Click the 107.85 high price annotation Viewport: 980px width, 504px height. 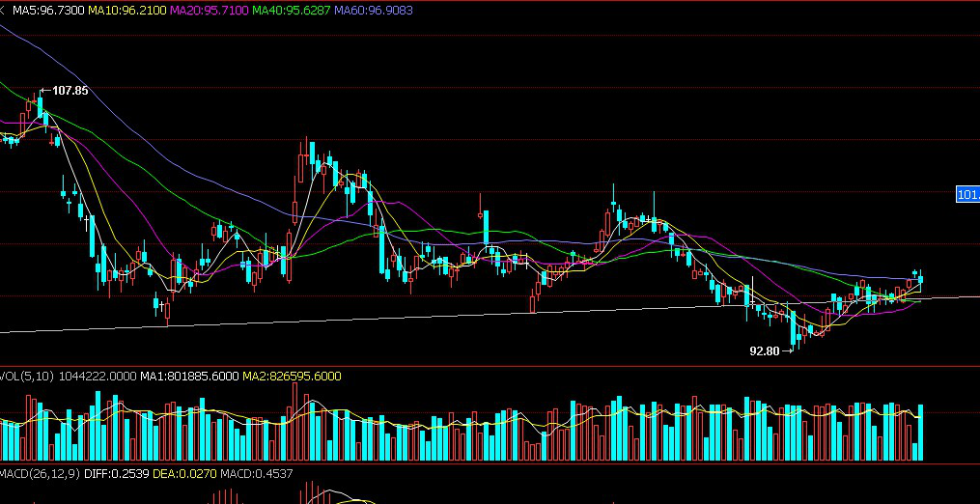pos(70,91)
